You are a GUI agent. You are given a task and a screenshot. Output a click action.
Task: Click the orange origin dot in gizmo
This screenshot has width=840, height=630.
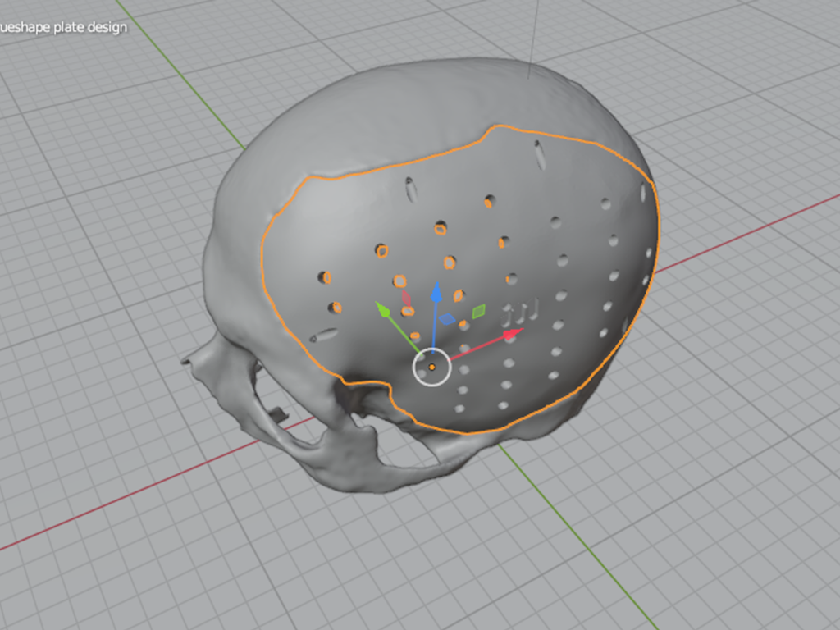tap(431, 367)
